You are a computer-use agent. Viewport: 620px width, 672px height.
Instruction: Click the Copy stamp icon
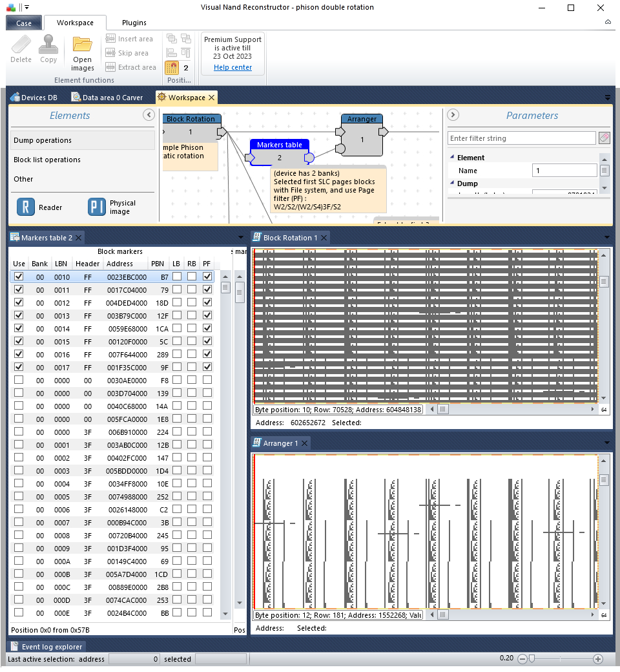pos(48,45)
